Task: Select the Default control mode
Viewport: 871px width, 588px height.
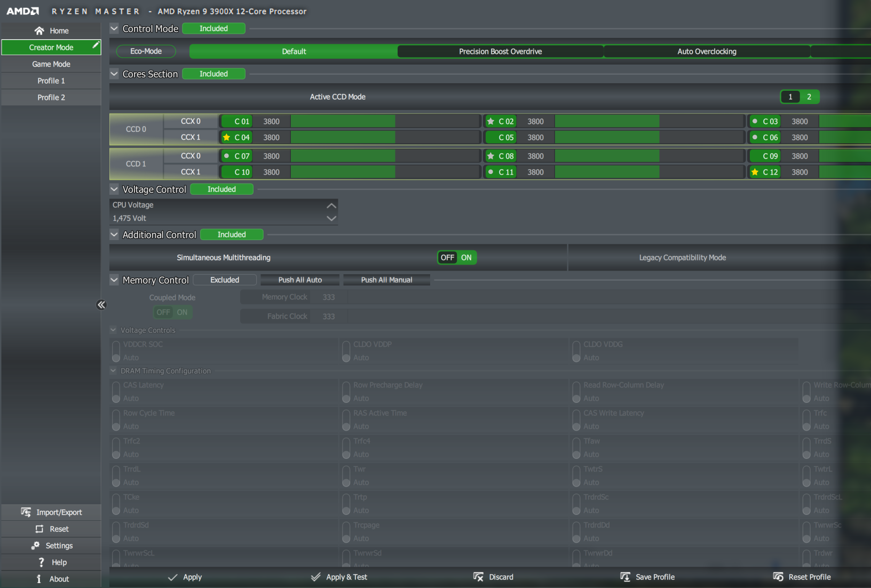Action: (294, 51)
